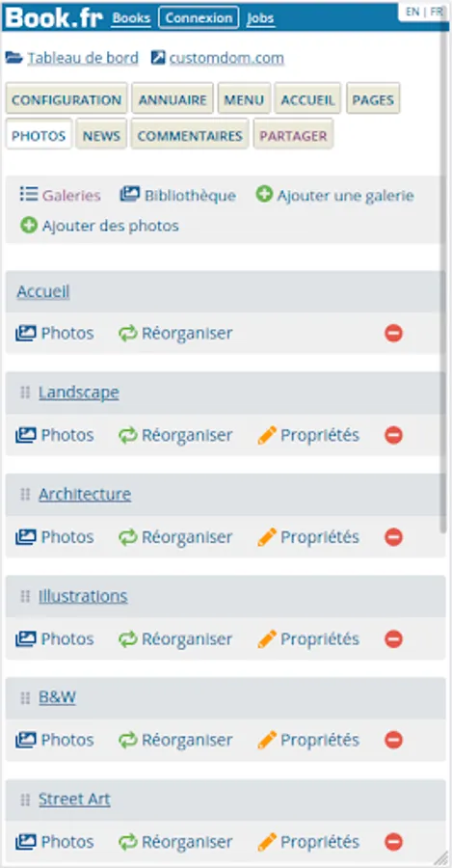
Task: Open the Photos icon under B&W gallery
Action: pos(25,740)
